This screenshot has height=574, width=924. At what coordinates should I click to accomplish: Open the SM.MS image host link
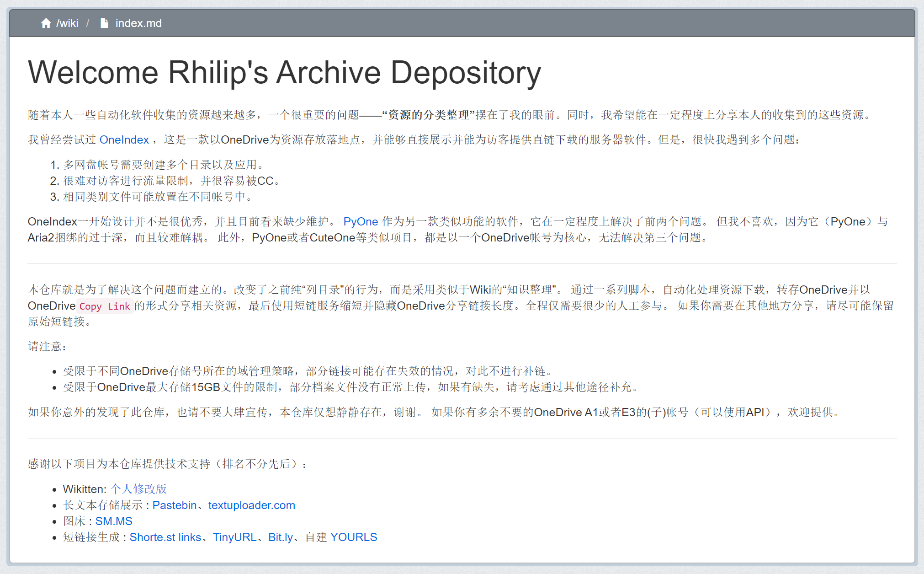(x=114, y=521)
